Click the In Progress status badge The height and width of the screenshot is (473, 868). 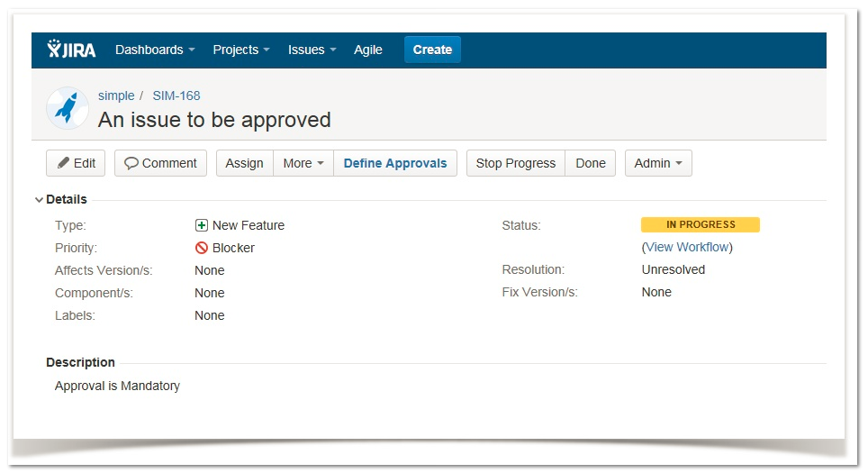tap(701, 224)
